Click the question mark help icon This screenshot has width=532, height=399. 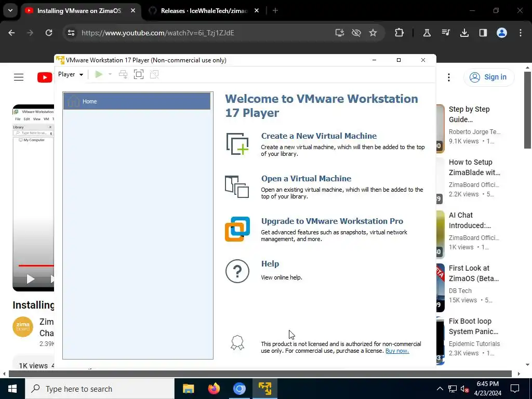pyautogui.click(x=237, y=271)
